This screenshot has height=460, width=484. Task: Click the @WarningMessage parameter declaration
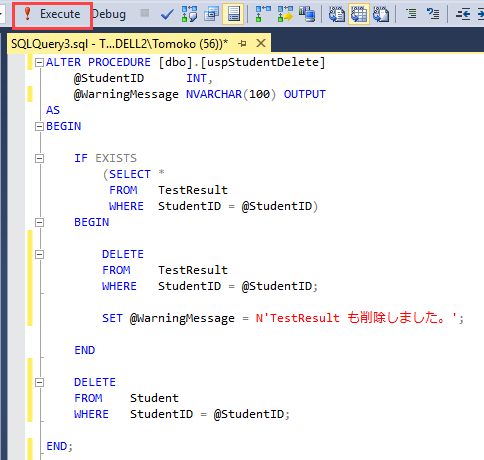(x=126, y=95)
